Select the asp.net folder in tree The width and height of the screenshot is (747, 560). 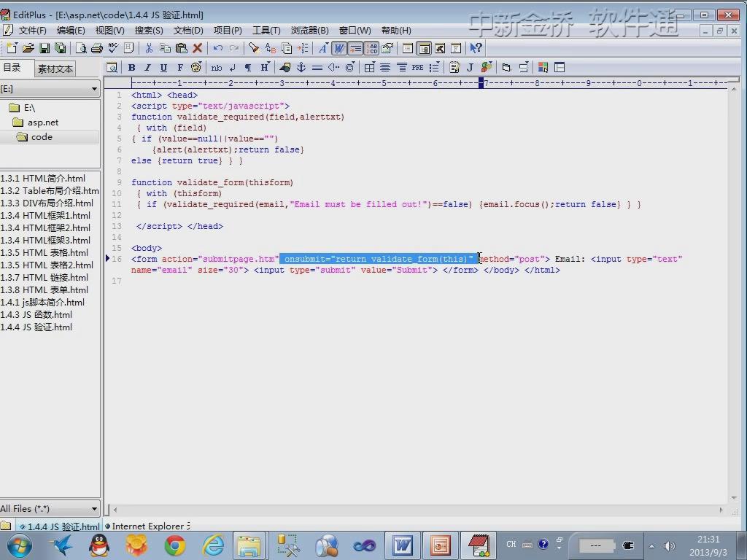click(x=43, y=122)
